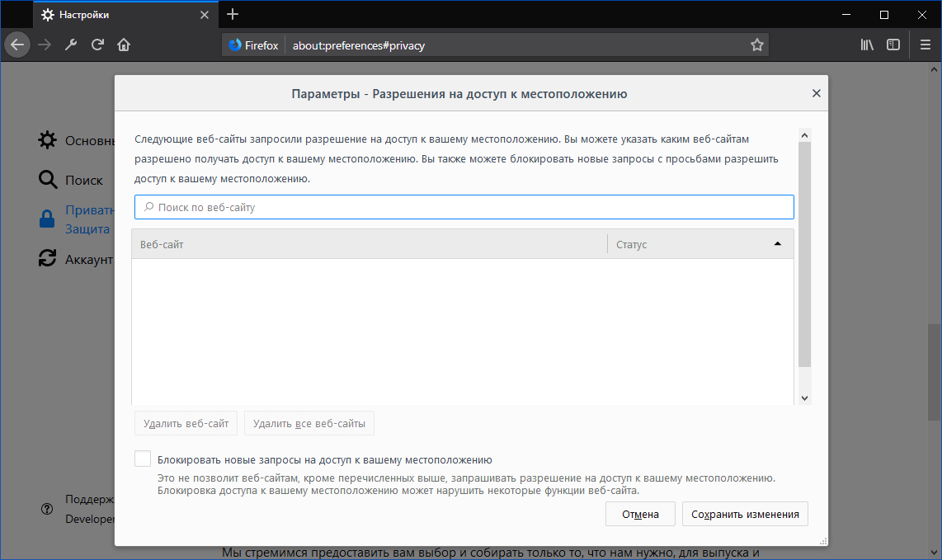Toggle the sidebar icon in toolbar

tap(893, 45)
